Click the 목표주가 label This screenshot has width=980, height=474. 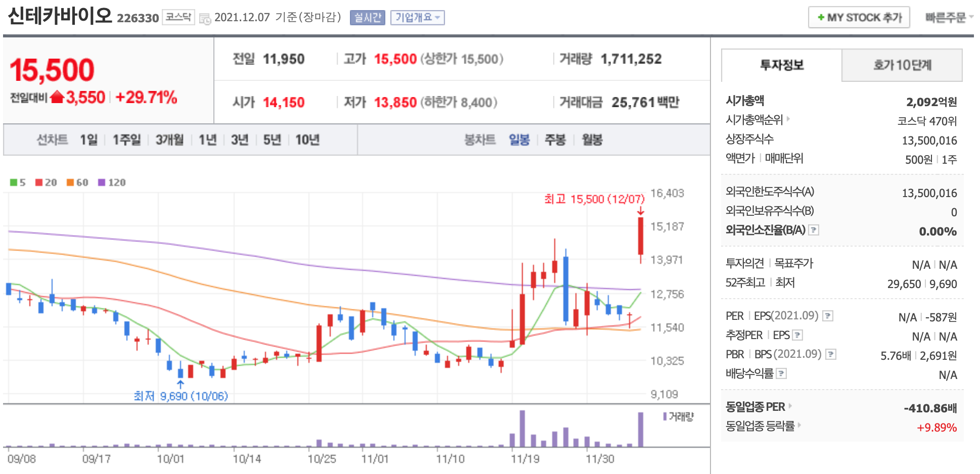click(794, 263)
